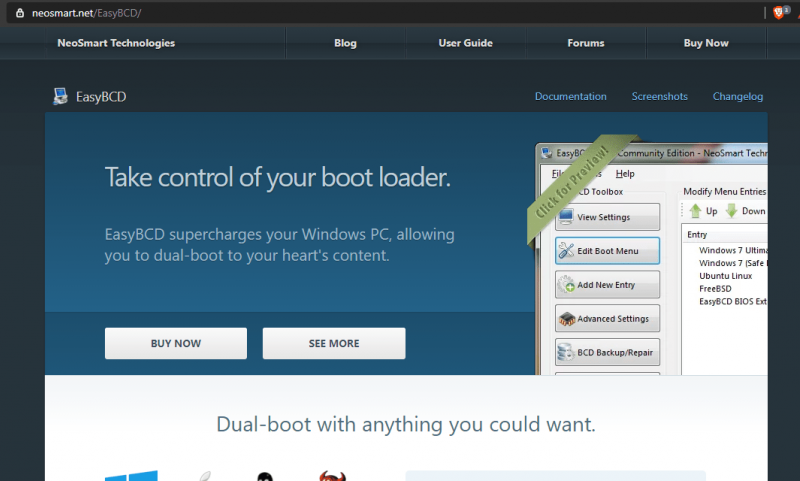The image size is (800, 481).
Task: Click Advanced Settings button in preview
Action: [x=607, y=319]
